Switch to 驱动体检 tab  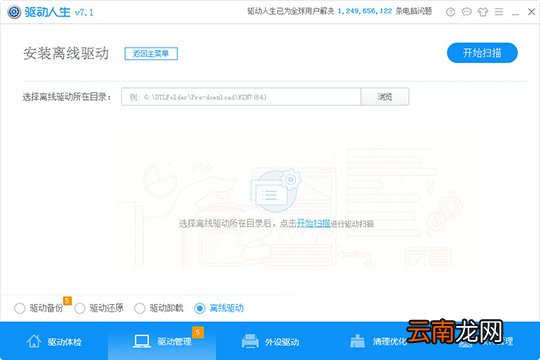pyautogui.click(x=54, y=341)
